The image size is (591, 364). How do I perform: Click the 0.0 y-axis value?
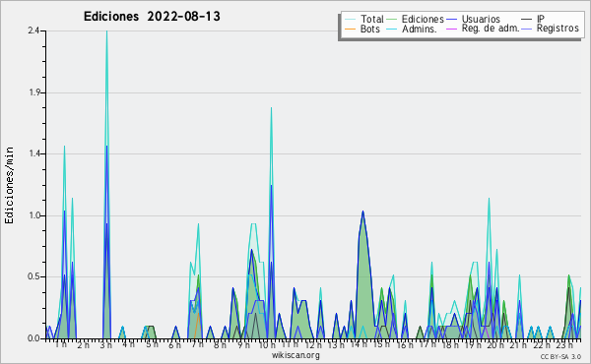tap(33, 338)
